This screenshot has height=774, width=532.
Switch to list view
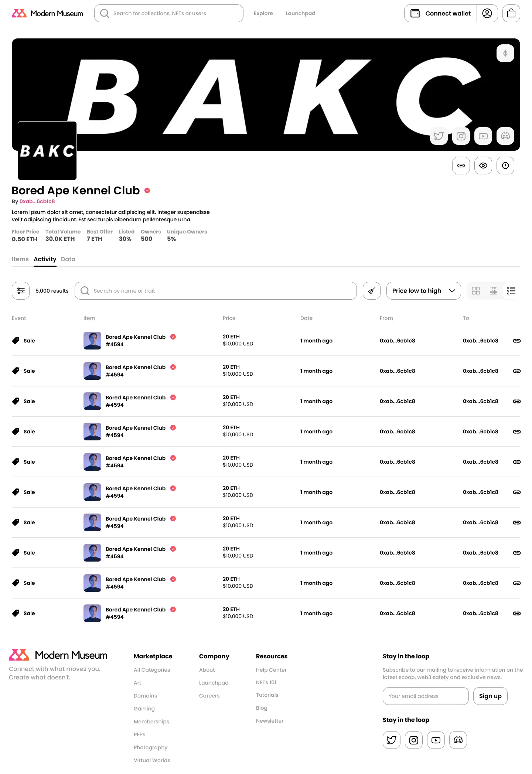pos(511,291)
